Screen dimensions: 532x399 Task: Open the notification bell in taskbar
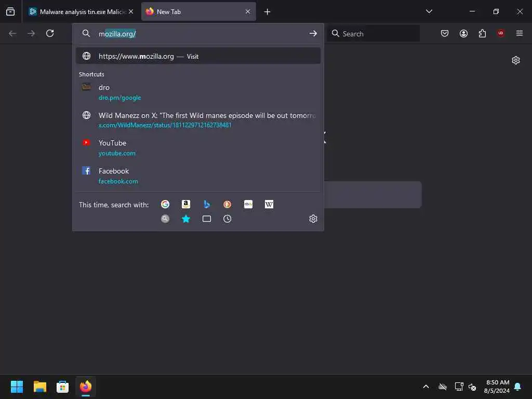point(518,387)
